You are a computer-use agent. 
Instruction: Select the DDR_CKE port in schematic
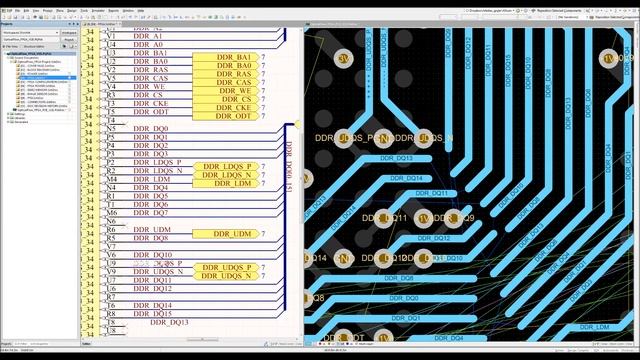pyautogui.click(x=226, y=107)
